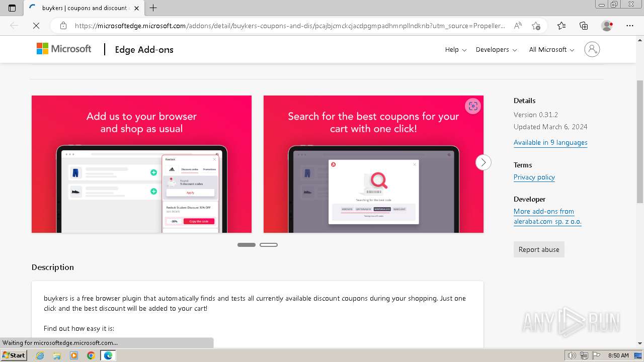The width and height of the screenshot is (644, 362).
Task: Stop loading the current page
Action: click(36, 26)
